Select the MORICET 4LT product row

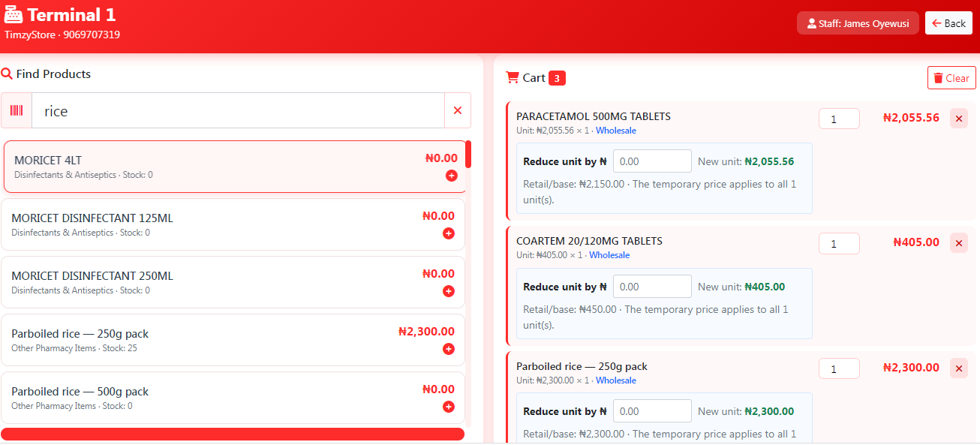[x=236, y=167]
